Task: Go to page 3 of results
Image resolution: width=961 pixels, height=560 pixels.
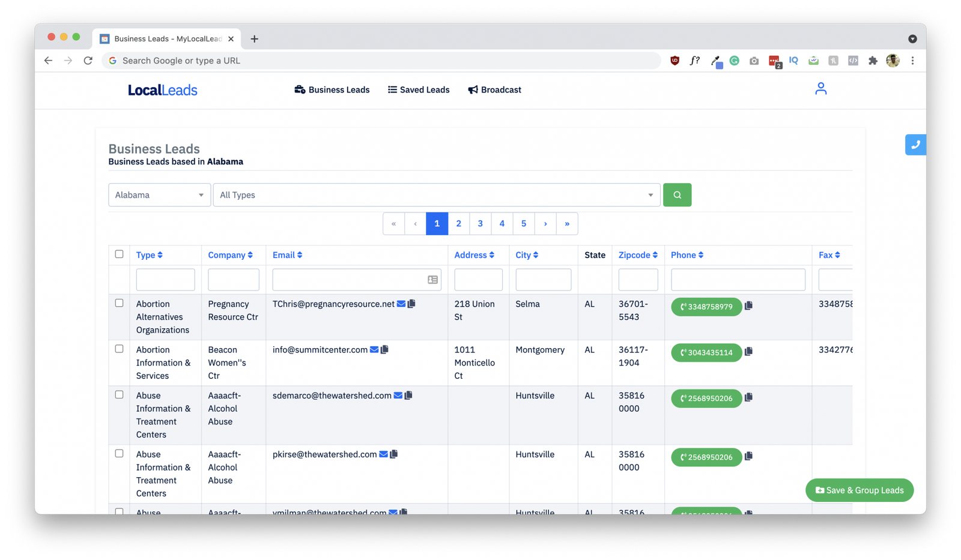Action: point(480,224)
